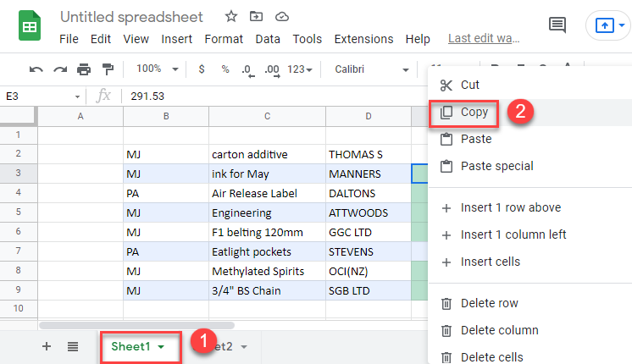Open the all sheets list icon
Viewport: 632px width, 364px height.
73,346
